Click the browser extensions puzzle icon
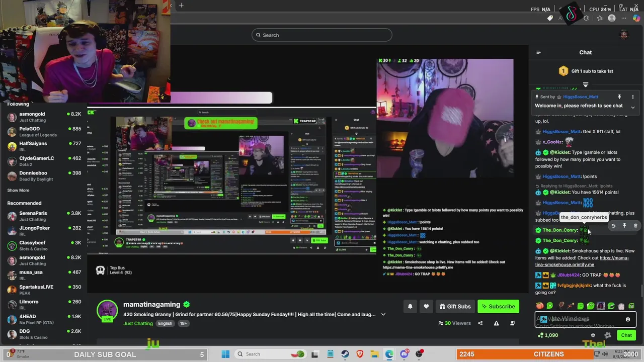This screenshot has height=362, width=644. click(x=586, y=18)
